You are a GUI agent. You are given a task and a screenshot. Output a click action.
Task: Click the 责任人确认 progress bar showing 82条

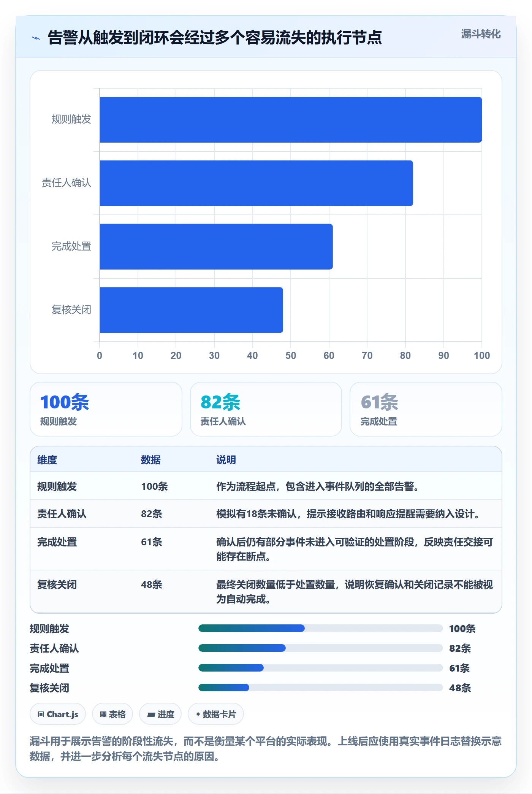(320, 648)
